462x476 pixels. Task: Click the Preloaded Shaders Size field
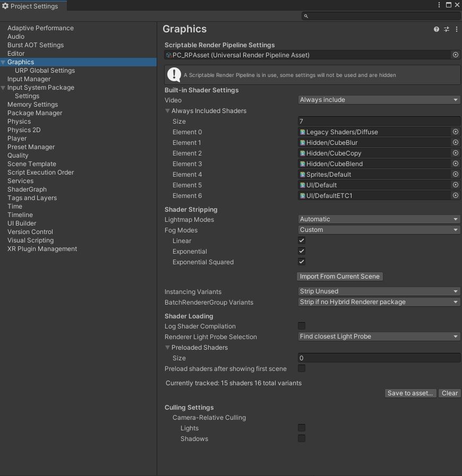pos(379,358)
